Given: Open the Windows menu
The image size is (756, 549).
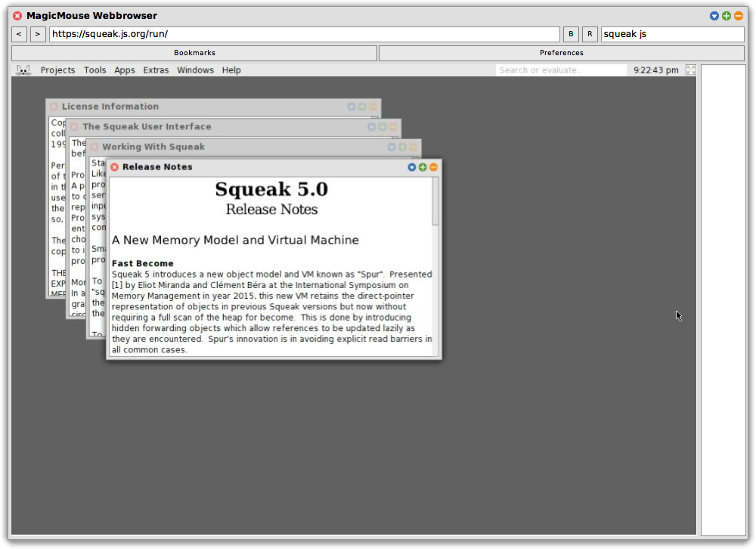Looking at the screenshot, I should 195,70.
